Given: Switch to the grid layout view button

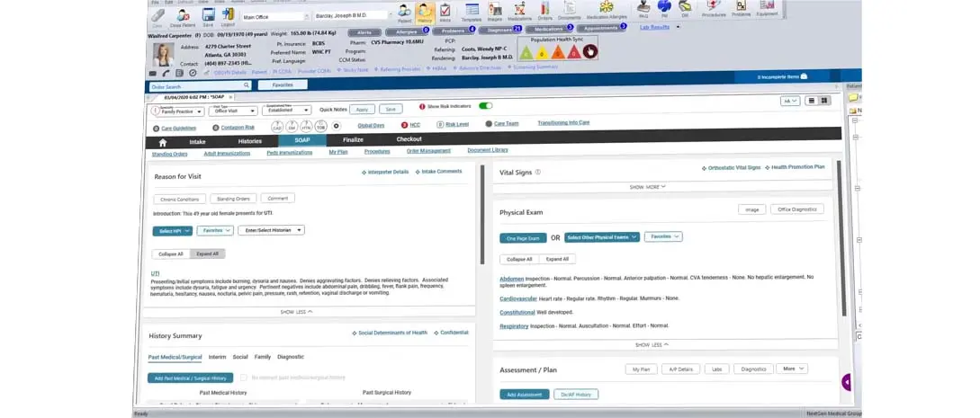Looking at the screenshot, I should [x=824, y=101].
